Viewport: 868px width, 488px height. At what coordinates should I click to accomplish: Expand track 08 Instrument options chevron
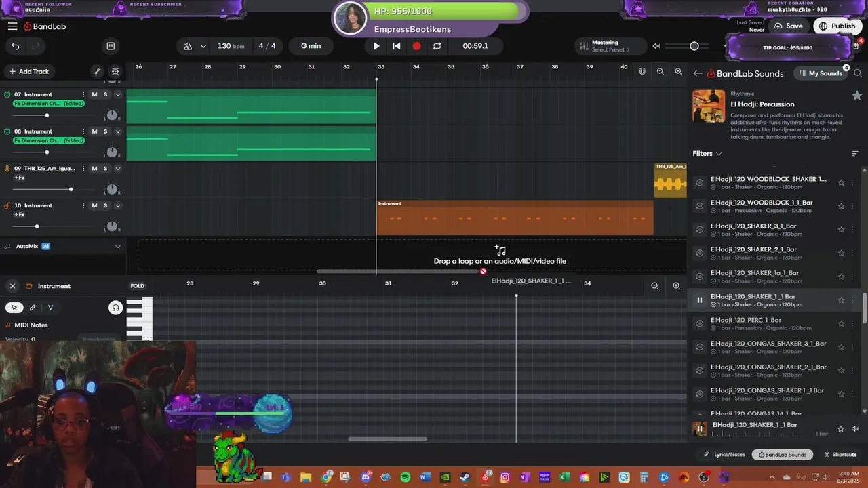coord(117,131)
